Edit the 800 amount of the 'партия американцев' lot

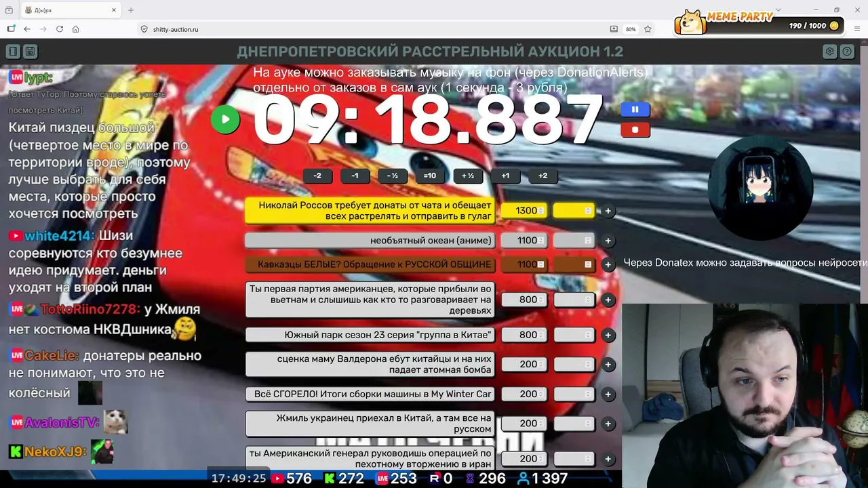tap(523, 300)
